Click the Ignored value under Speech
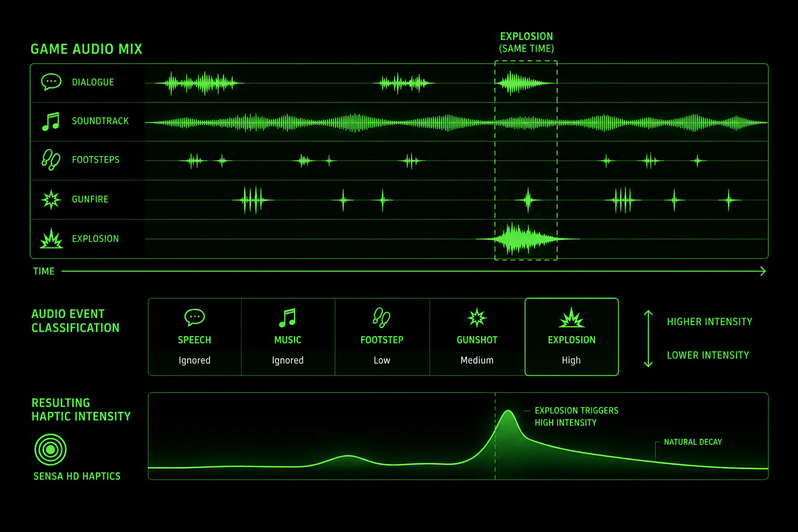798x532 pixels. 194,360
